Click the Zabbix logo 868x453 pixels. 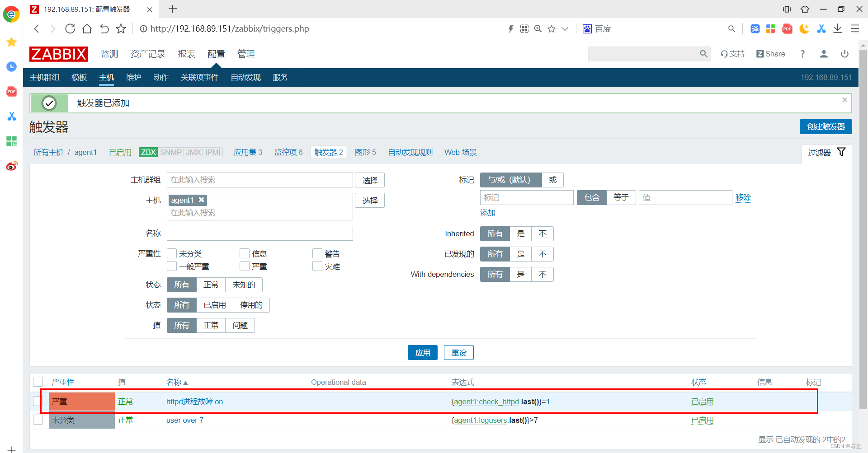coord(59,54)
